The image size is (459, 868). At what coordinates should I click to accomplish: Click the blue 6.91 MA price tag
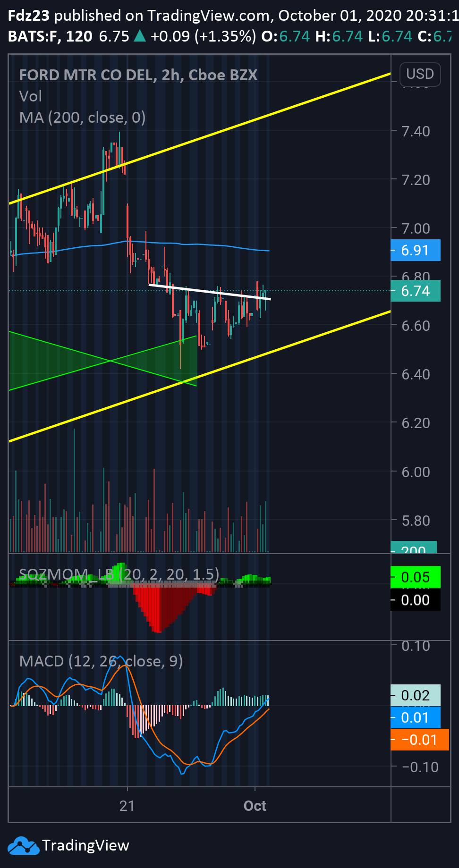click(x=416, y=250)
